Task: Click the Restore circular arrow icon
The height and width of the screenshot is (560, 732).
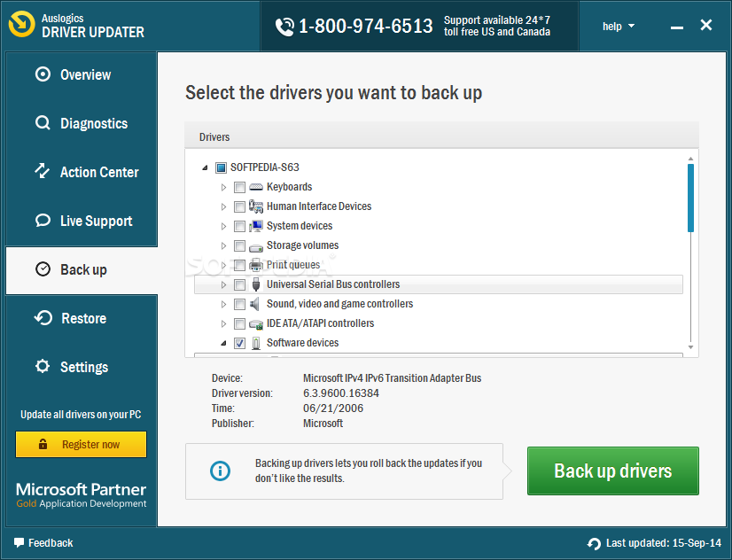Action: (43, 318)
